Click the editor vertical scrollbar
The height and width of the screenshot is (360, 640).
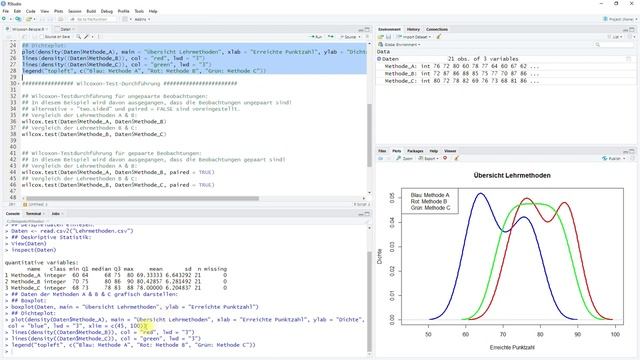[x=369, y=135]
